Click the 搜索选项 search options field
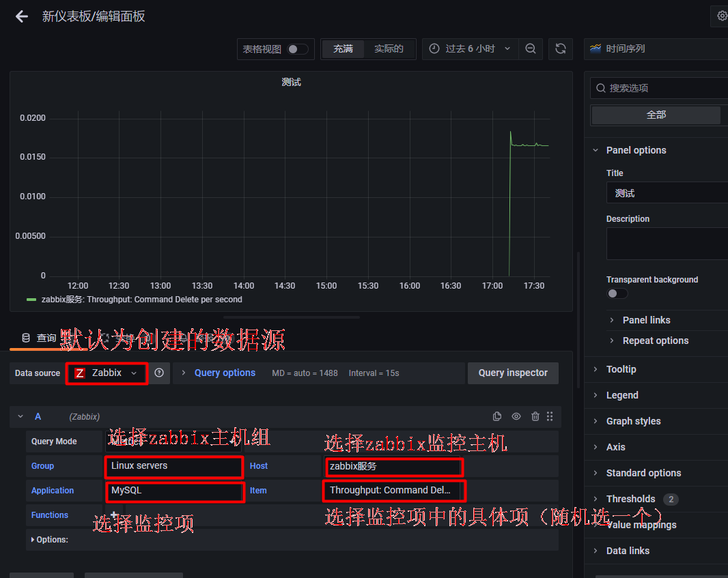 (x=659, y=88)
